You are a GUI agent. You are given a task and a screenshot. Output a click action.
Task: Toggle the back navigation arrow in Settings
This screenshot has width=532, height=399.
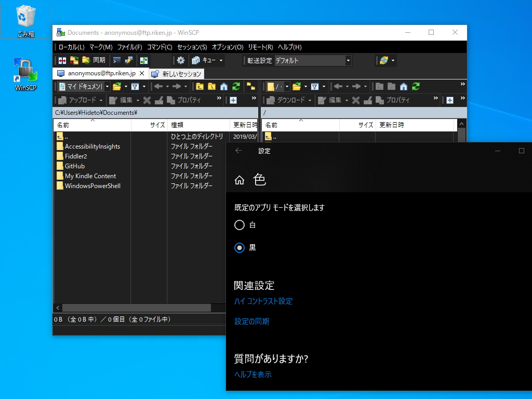click(x=238, y=151)
